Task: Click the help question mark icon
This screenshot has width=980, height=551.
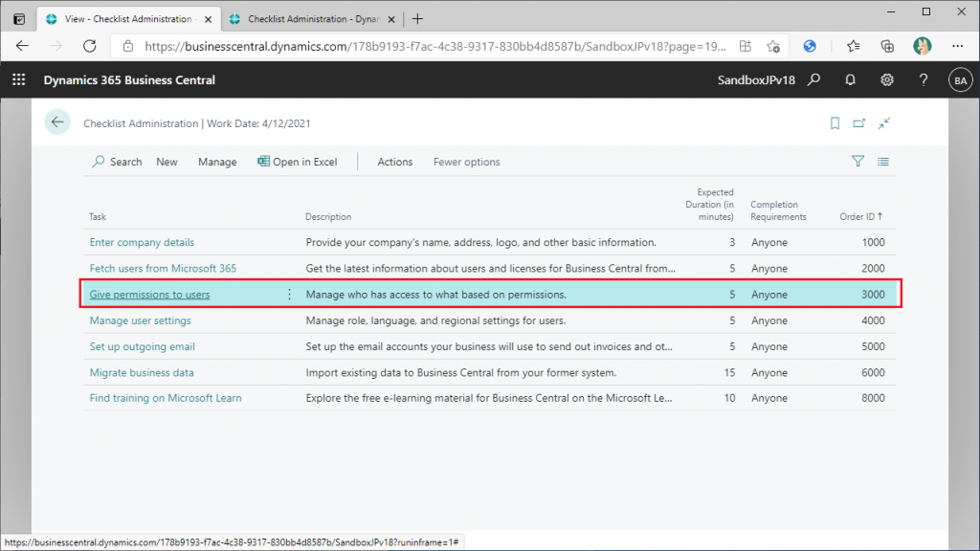Action: click(x=924, y=80)
